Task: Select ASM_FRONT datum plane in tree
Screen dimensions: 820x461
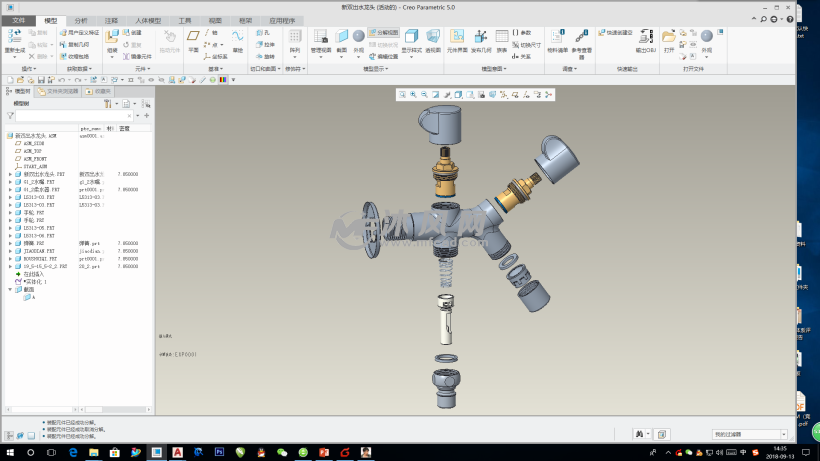Action: click(x=34, y=158)
